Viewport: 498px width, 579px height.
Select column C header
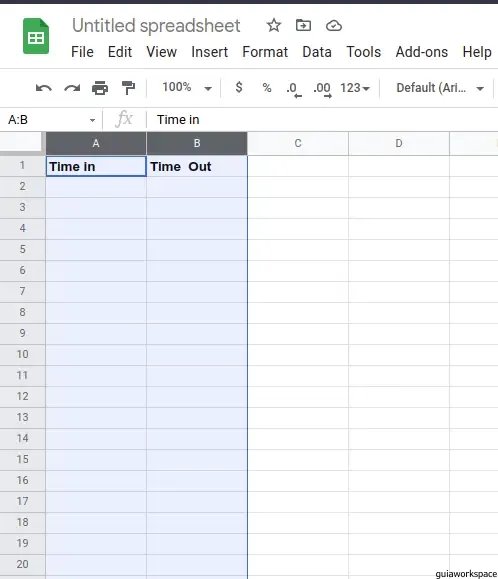click(298, 143)
